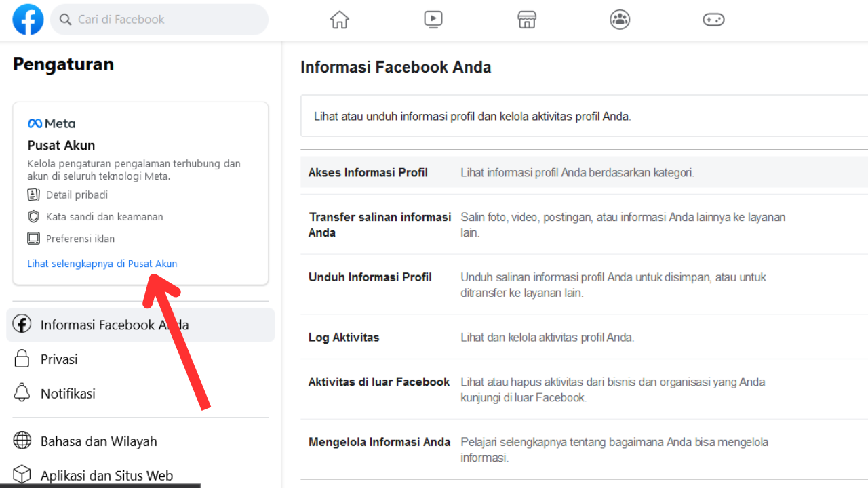868x488 pixels.
Task: Open the Watch video icon
Action: point(433,20)
